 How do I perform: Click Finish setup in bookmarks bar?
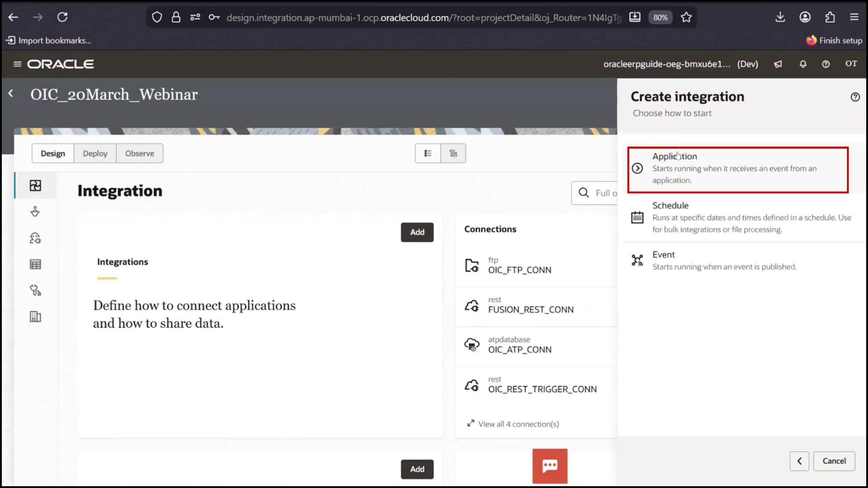(835, 41)
